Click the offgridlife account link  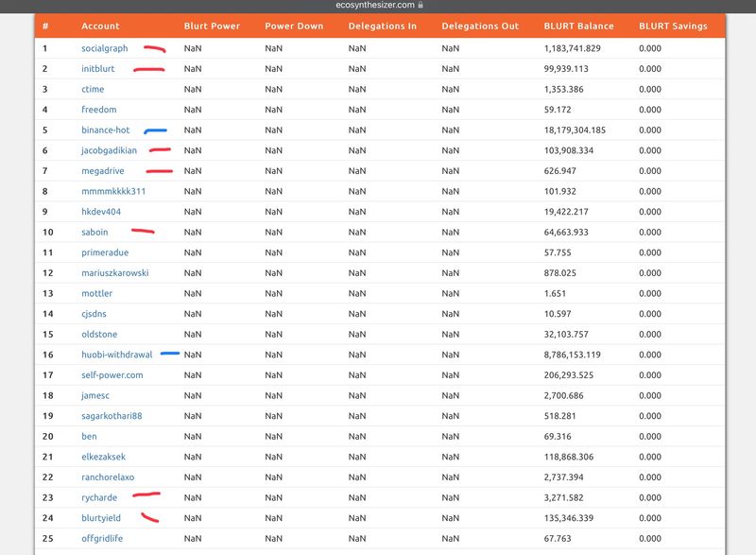tap(102, 539)
